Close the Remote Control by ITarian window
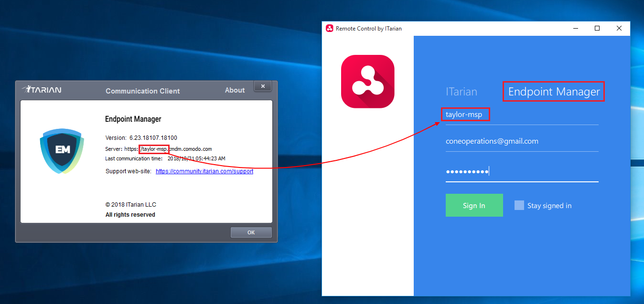This screenshot has height=304, width=644. tap(619, 29)
